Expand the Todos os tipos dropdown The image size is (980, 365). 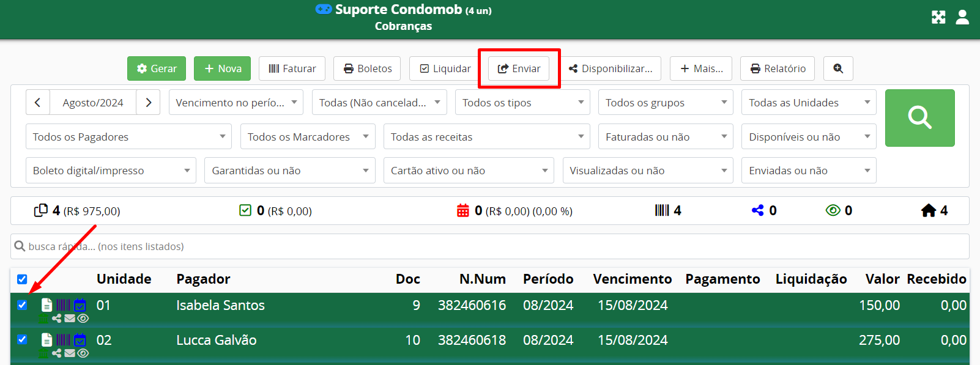tap(522, 103)
